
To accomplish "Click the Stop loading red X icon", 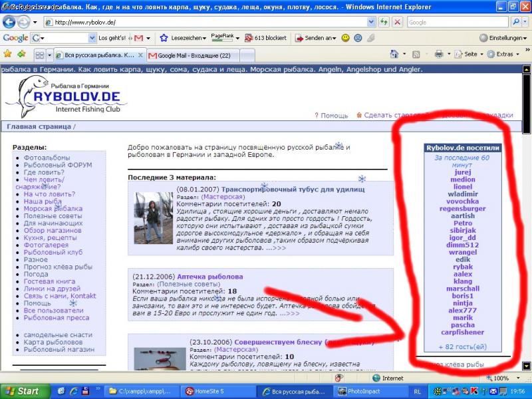I will 397,22.
